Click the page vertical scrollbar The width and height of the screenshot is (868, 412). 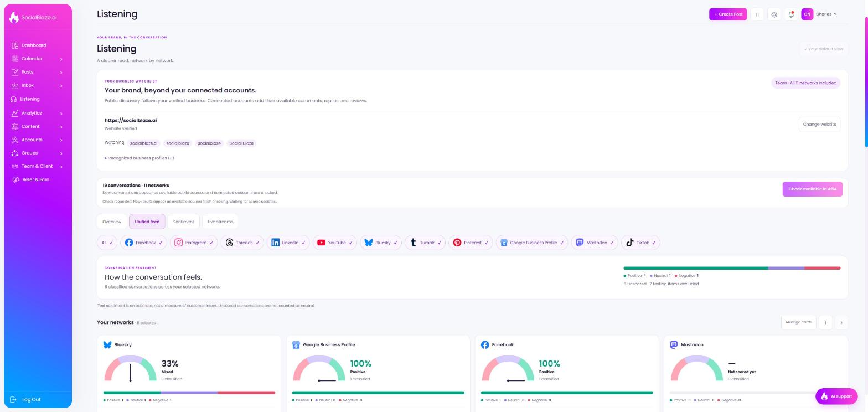866,81
